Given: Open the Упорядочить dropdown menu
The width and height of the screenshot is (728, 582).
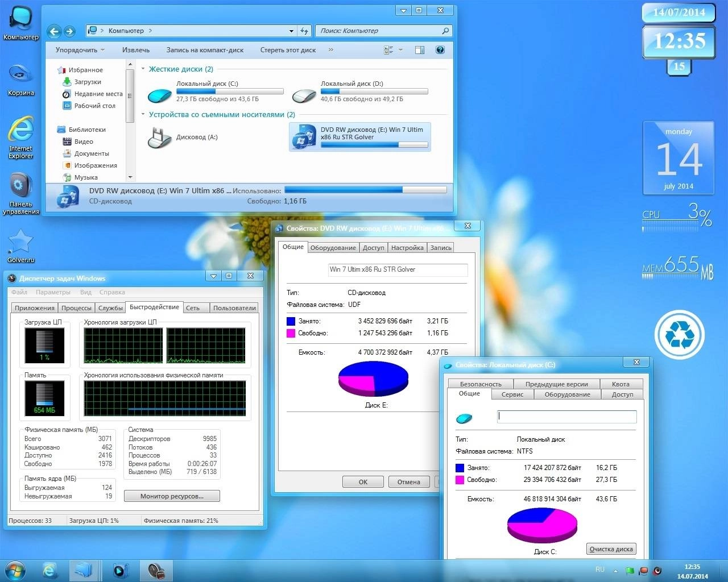Looking at the screenshot, I should click(80, 50).
